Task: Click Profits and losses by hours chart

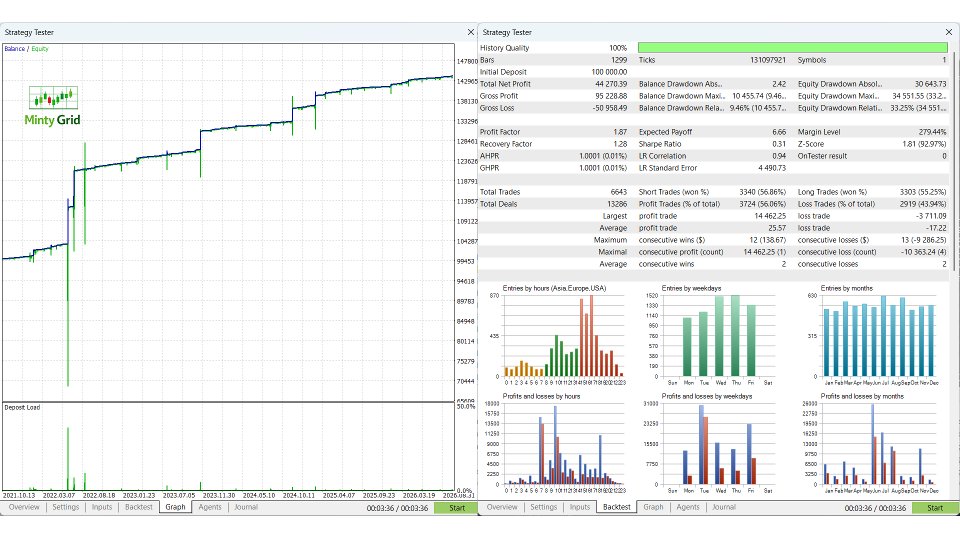Action: (x=556, y=444)
